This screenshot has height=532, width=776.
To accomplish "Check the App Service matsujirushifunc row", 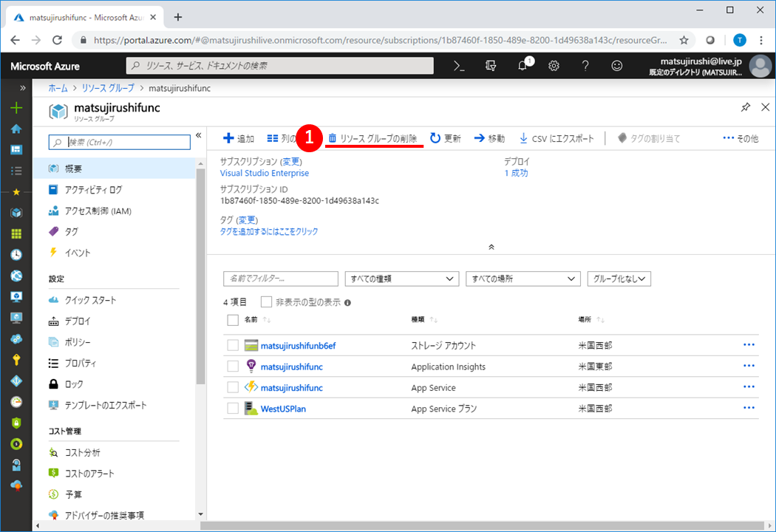I will tap(233, 387).
